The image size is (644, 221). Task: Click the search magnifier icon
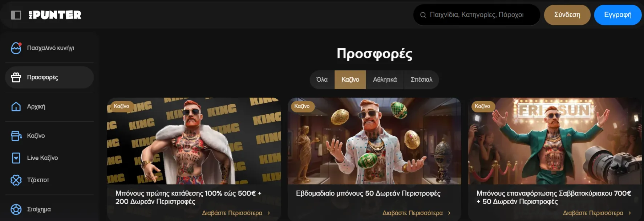(x=423, y=15)
